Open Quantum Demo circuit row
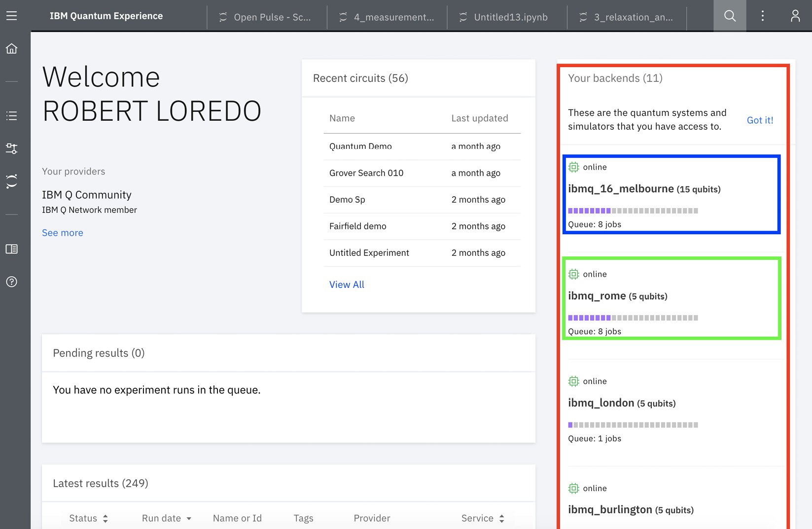 pyautogui.click(x=422, y=146)
